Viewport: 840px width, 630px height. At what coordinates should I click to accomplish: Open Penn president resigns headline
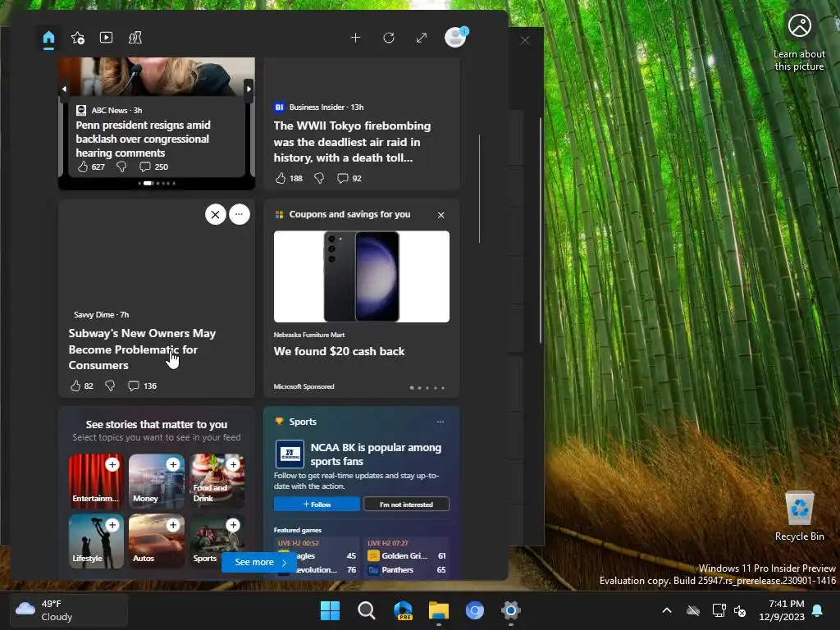[x=143, y=139]
